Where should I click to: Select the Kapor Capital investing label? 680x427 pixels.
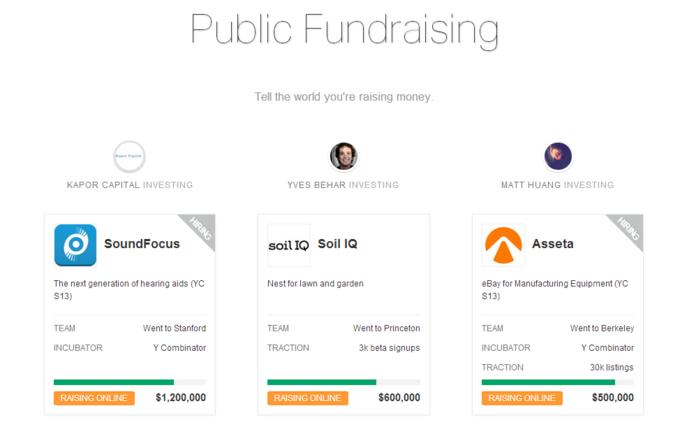click(x=130, y=185)
